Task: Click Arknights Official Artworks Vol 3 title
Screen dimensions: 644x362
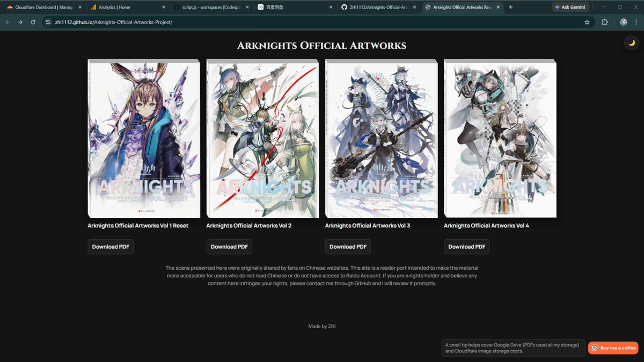Action: click(368, 226)
